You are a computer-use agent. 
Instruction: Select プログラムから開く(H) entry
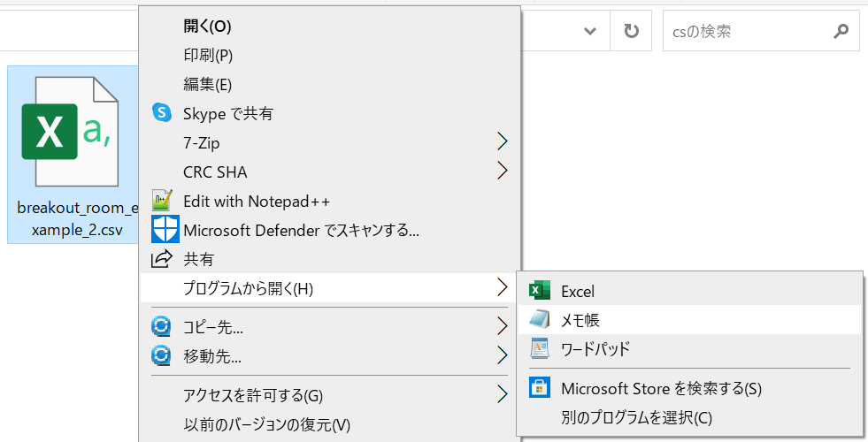(330, 288)
